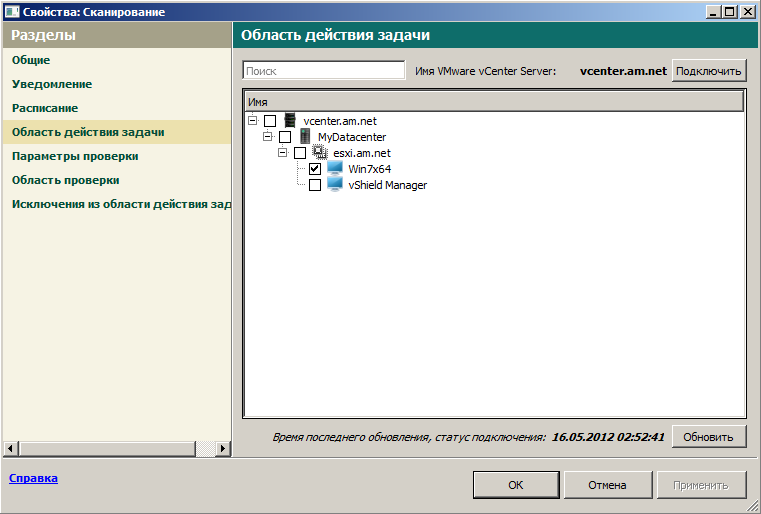Cancel with the Отмена button
This screenshot has height=514, width=761.
(607, 484)
